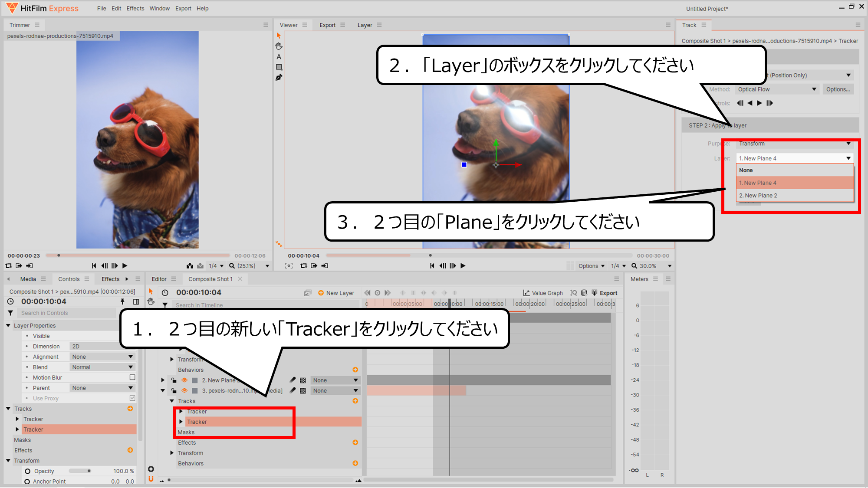Jump to start of Trimmer clip
Screen dimensions: 868x488
(x=94, y=265)
